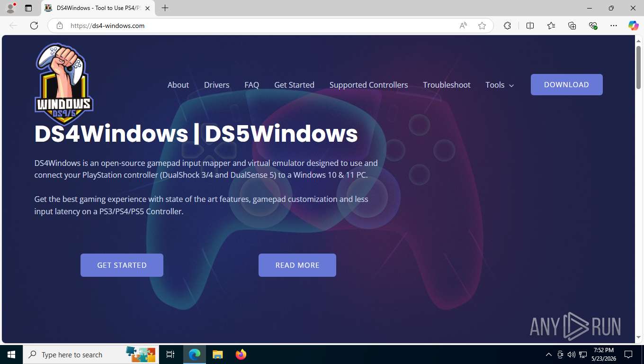This screenshot has width=644, height=364.
Task: Click the taskbar search box
Action: click(x=91, y=355)
